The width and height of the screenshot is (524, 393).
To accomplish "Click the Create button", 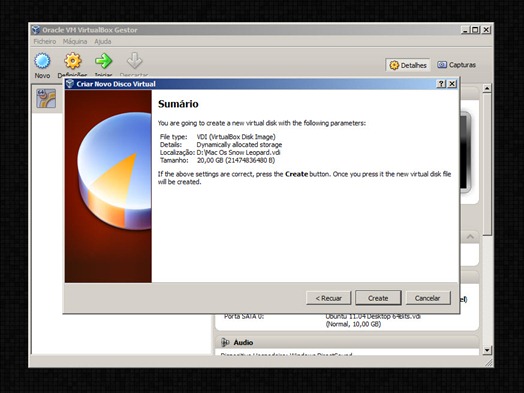I will [378, 298].
